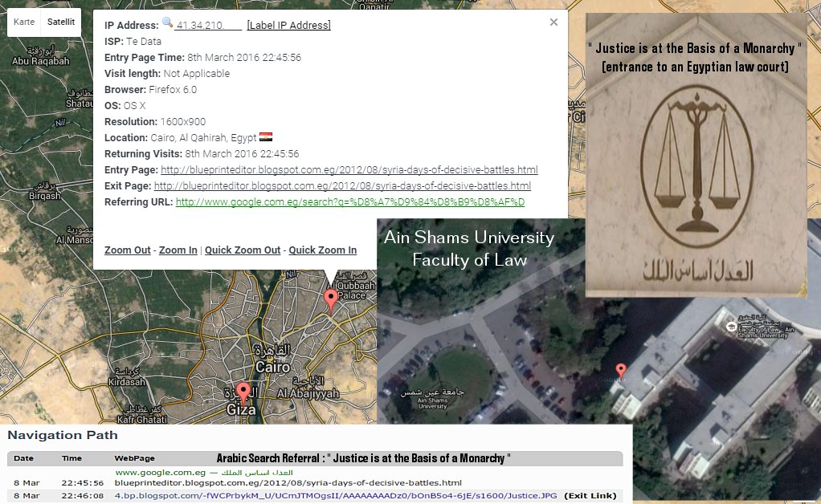Click the Browser value Firefox 6.0
Viewport: 821px width, 504px height.
[x=173, y=89]
